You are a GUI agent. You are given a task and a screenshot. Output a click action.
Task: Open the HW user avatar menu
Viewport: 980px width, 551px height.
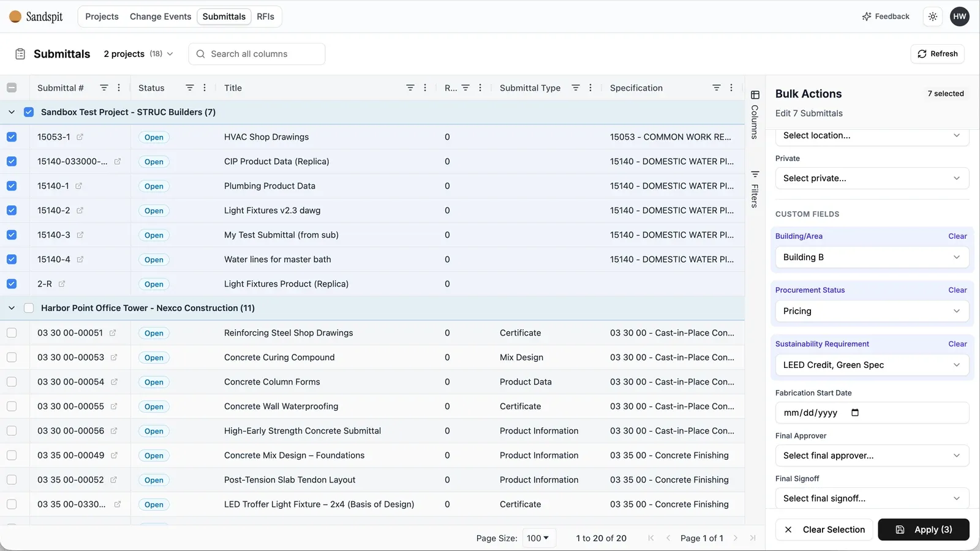coord(960,17)
